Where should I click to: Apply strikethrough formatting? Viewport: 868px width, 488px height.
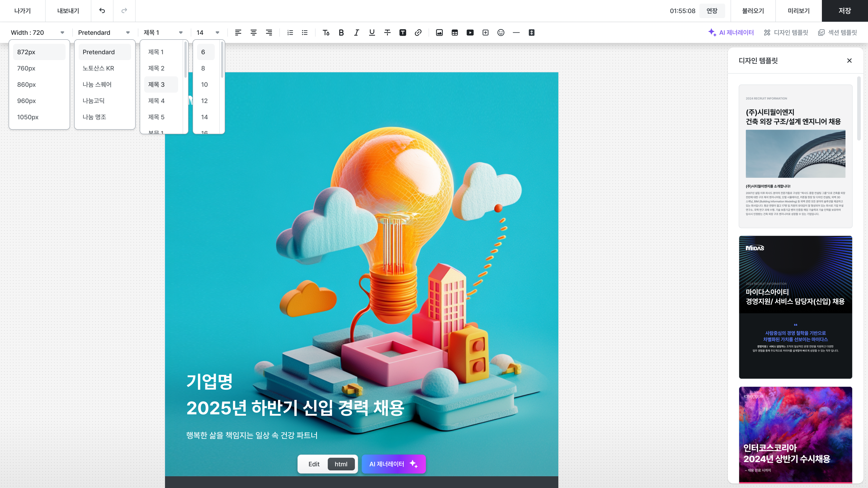tap(387, 32)
